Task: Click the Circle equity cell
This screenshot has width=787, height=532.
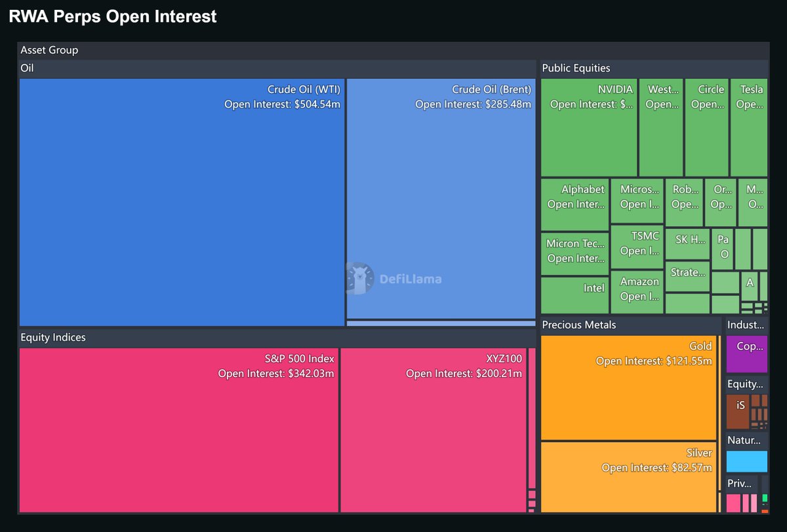Action: coord(707,127)
